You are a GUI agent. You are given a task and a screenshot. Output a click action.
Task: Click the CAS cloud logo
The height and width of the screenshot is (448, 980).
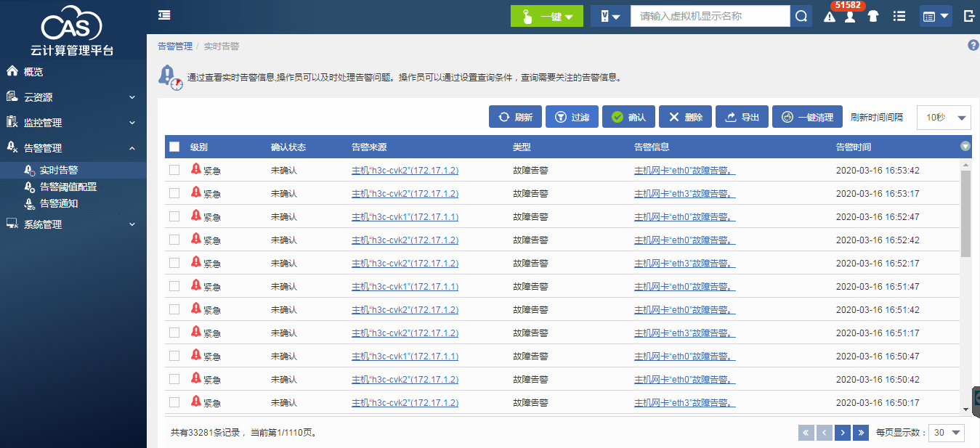tap(72, 24)
